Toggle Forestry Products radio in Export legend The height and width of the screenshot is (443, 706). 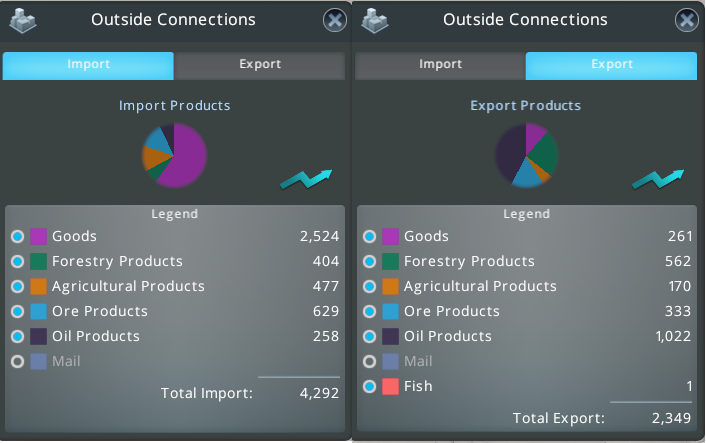click(x=370, y=262)
